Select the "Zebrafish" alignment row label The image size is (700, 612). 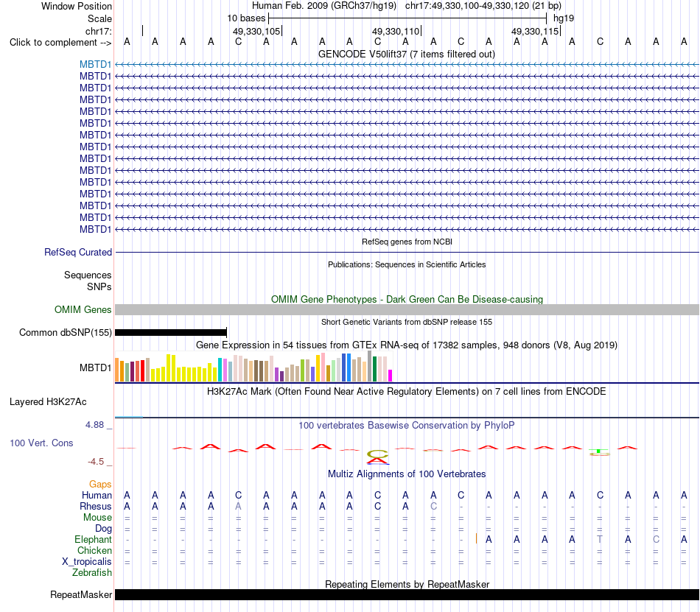pos(92,572)
